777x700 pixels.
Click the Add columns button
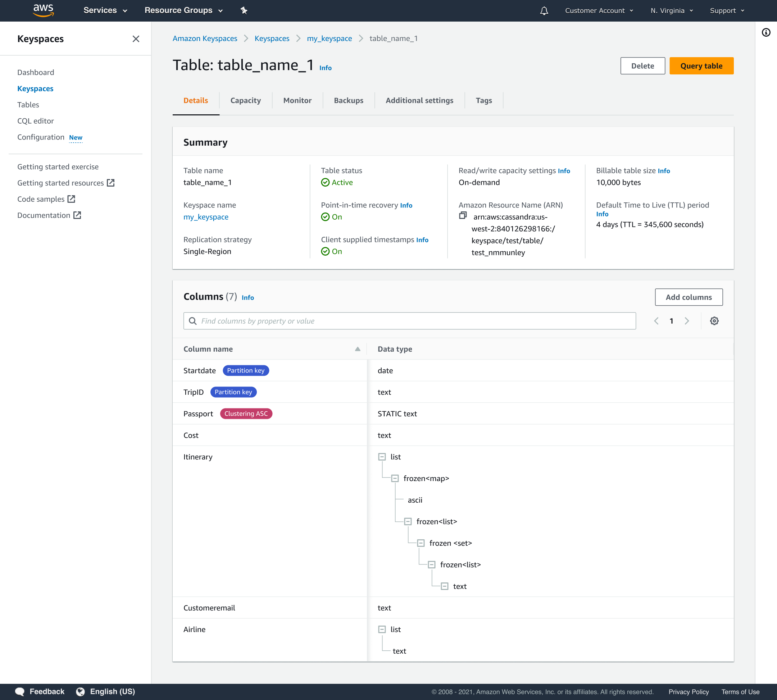pos(689,297)
